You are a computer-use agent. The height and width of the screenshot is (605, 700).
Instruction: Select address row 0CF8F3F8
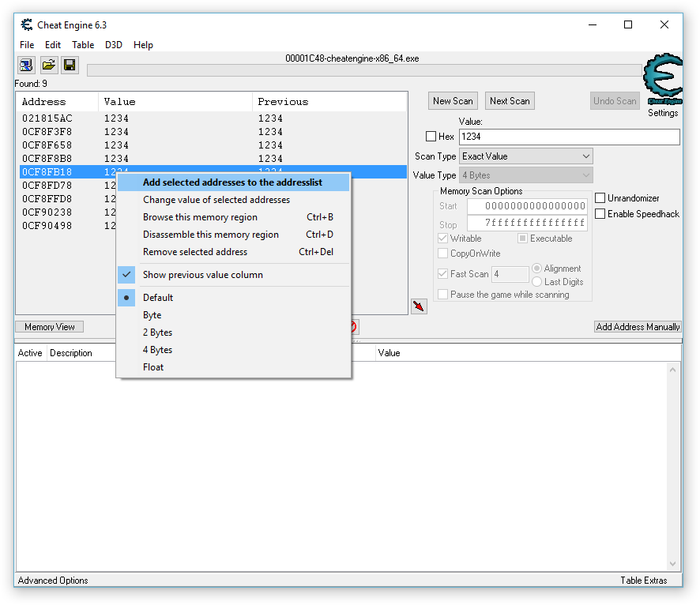tap(213, 132)
